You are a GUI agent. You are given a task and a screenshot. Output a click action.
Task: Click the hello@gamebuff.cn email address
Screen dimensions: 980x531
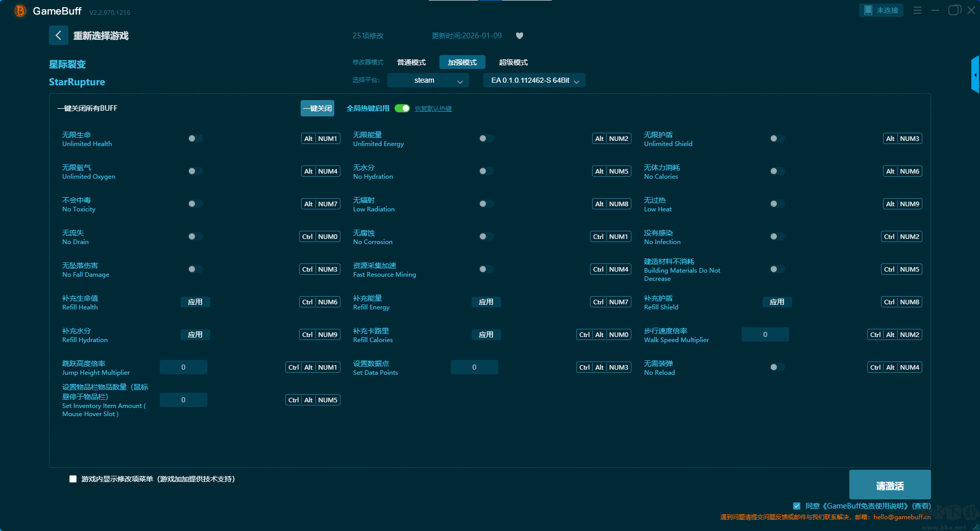coord(902,517)
